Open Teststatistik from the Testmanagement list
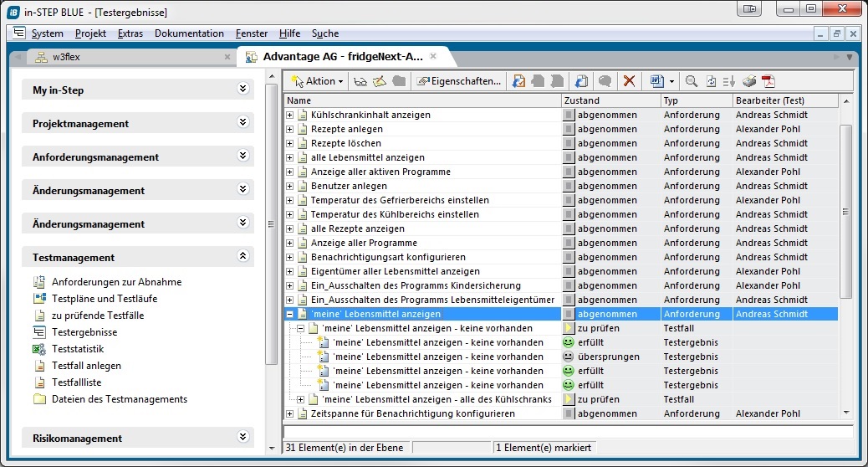868x467 pixels. pos(78,349)
